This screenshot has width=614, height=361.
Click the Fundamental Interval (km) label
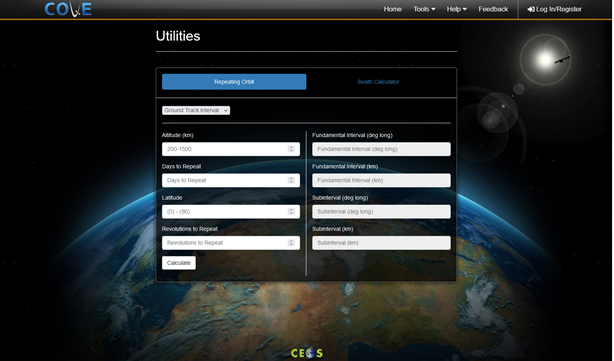[x=345, y=166]
